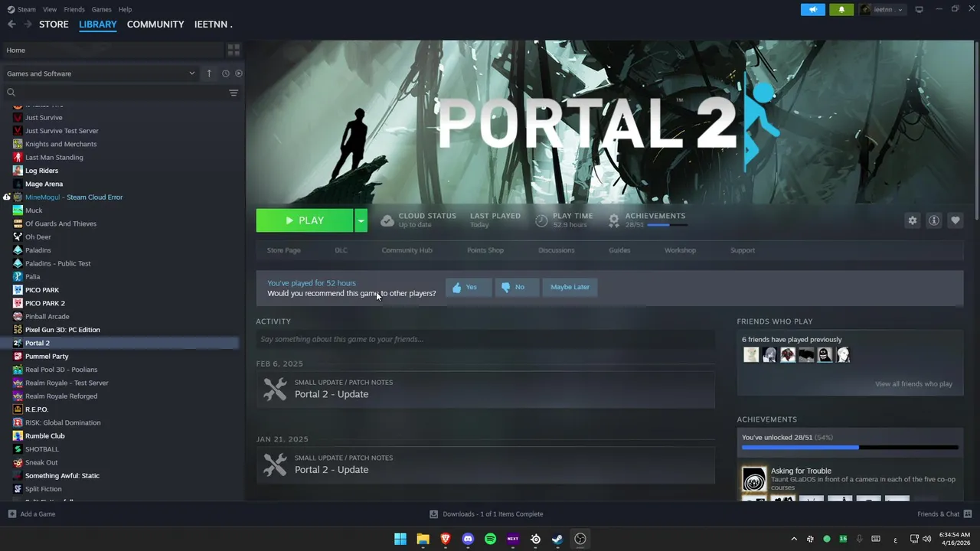Click the forward navigation arrow

(28, 24)
